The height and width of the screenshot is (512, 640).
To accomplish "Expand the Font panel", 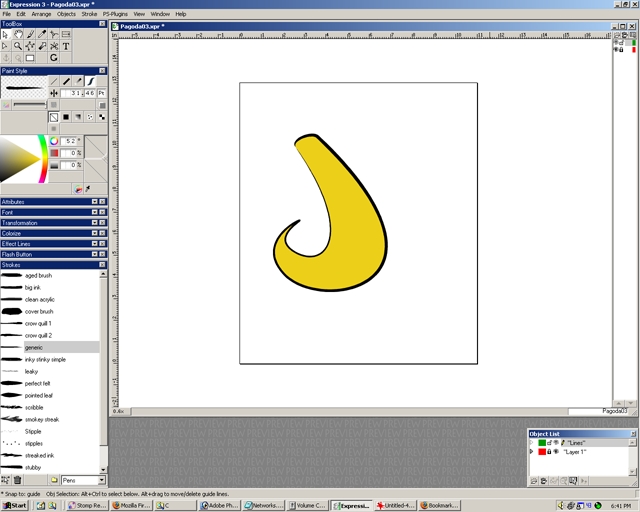I will (94, 212).
